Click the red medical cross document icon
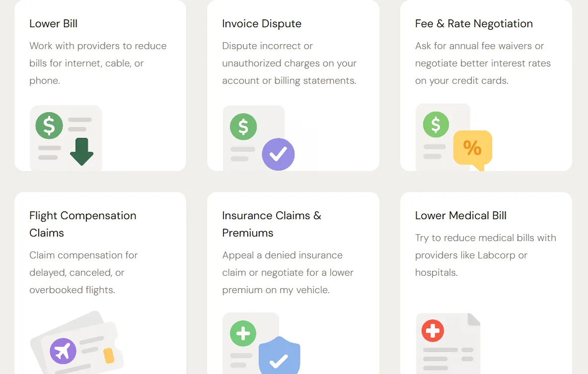The width and height of the screenshot is (588, 374). [x=433, y=331]
